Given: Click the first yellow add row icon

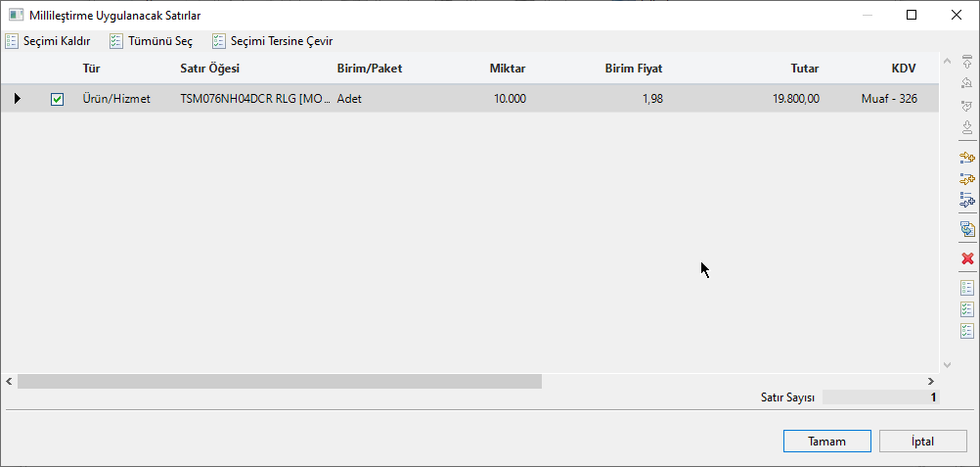Looking at the screenshot, I should point(967,157).
